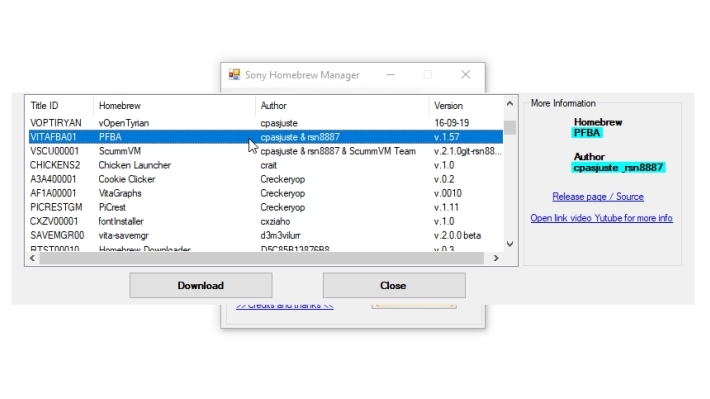Image resolution: width=710 pixels, height=399 pixels.
Task: Select the VITAFBA01 row
Action: pyautogui.click(x=266, y=137)
